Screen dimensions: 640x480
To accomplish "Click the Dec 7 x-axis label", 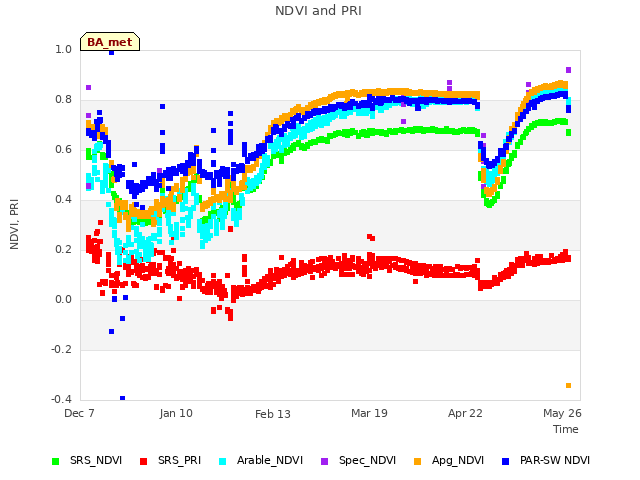I will click(x=79, y=413).
